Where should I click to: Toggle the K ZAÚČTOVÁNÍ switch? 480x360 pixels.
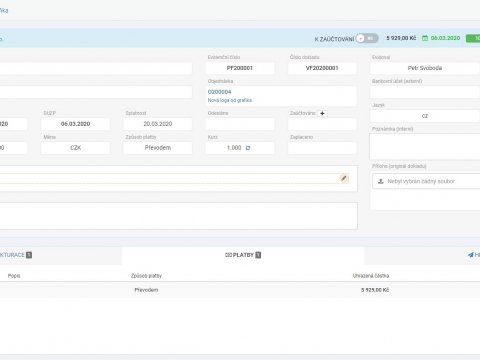click(x=367, y=38)
